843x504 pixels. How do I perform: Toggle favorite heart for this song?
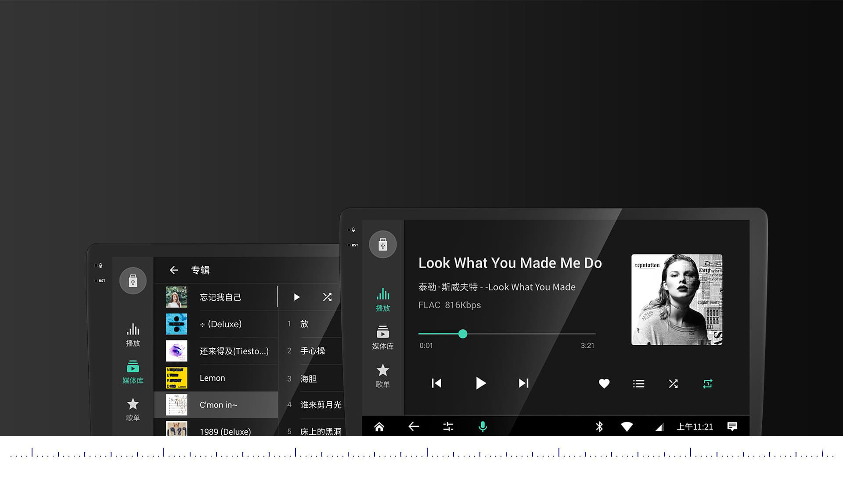pyautogui.click(x=604, y=384)
